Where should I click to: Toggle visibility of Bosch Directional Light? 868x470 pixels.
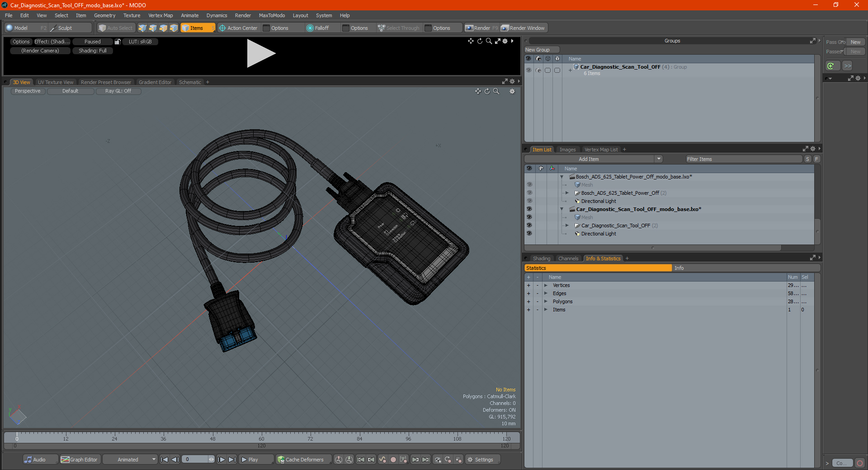click(529, 201)
